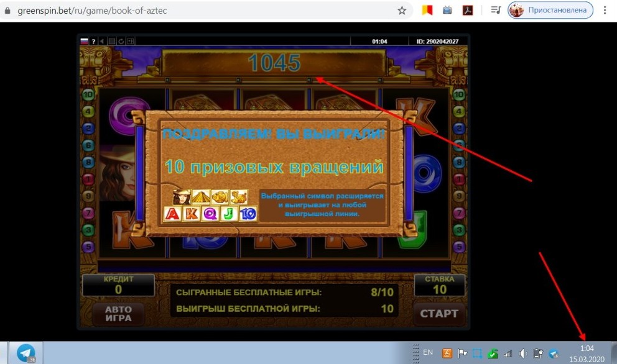617x364 pixels.
Task: Open the browser media control playlist icon
Action: click(x=496, y=10)
